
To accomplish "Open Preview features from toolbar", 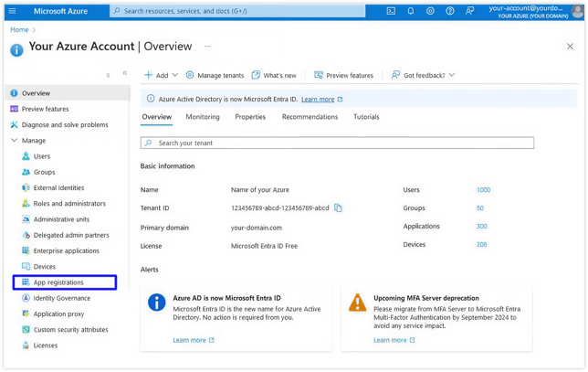I will [x=343, y=75].
